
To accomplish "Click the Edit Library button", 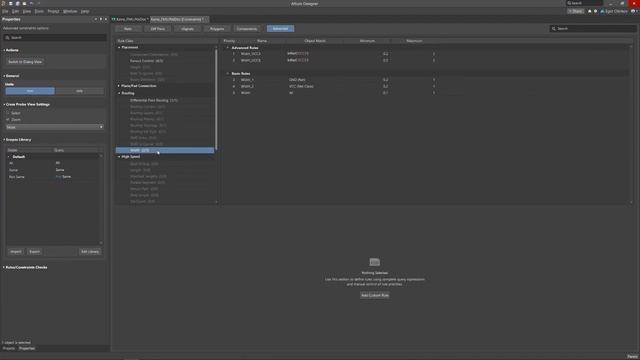I will (90, 252).
